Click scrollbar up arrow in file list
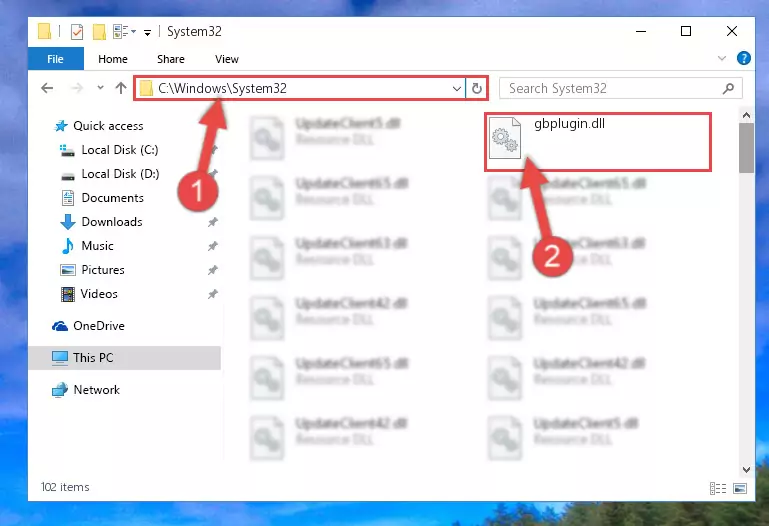Viewport: 769px width, 526px height. click(x=746, y=116)
